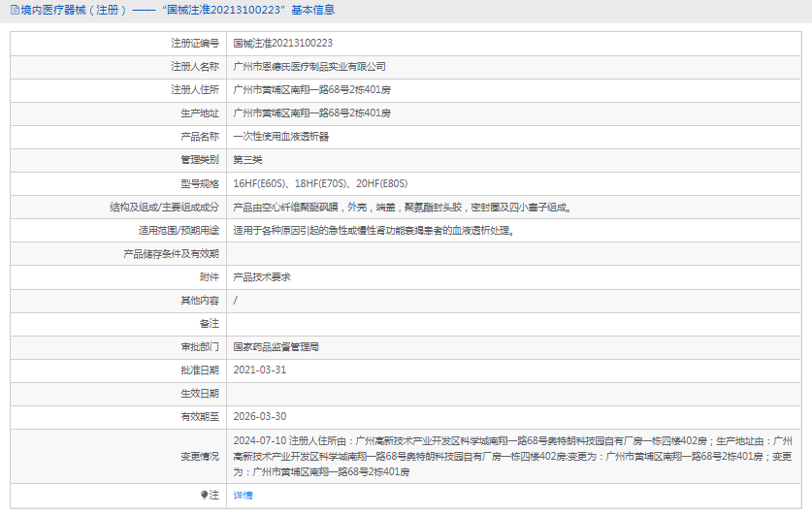Select the intended-use text starting 适用于各种原因
Image resolution: width=812 pixels, height=515 pixels.
click(x=374, y=230)
